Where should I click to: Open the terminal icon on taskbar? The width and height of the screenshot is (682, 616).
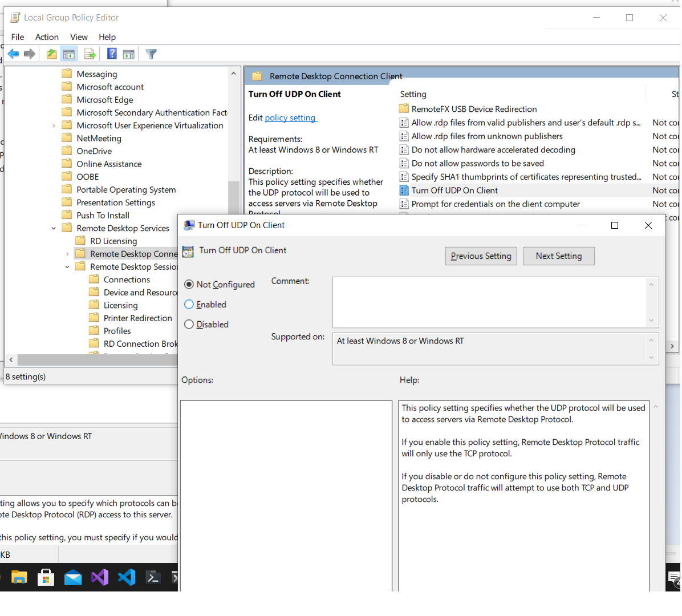[153, 578]
